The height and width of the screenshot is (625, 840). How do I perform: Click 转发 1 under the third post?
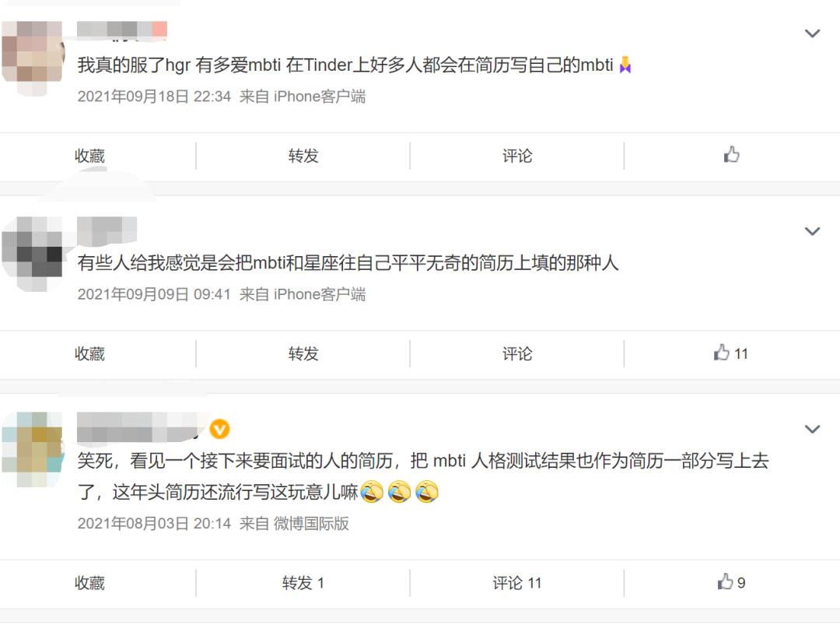coord(303,583)
